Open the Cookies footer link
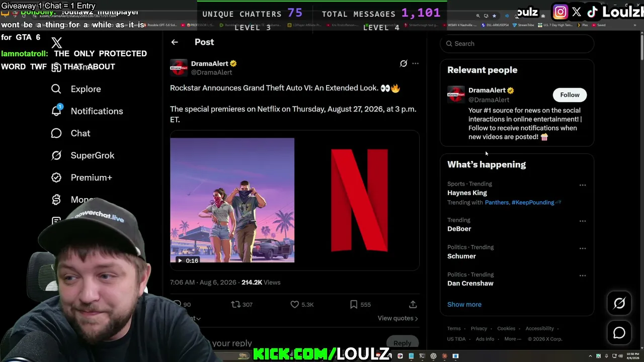This screenshot has height=362, width=644. tap(506, 328)
